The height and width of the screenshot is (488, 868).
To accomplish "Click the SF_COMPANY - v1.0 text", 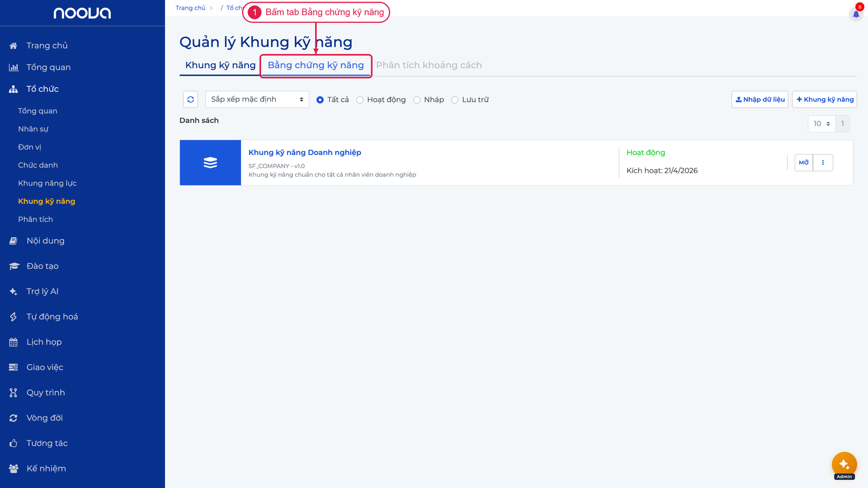I will [x=277, y=166].
